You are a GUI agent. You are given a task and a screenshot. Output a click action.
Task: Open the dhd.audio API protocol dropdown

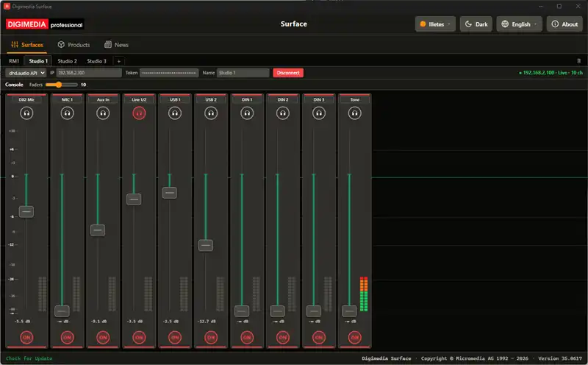pyautogui.click(x=26, y=73)
